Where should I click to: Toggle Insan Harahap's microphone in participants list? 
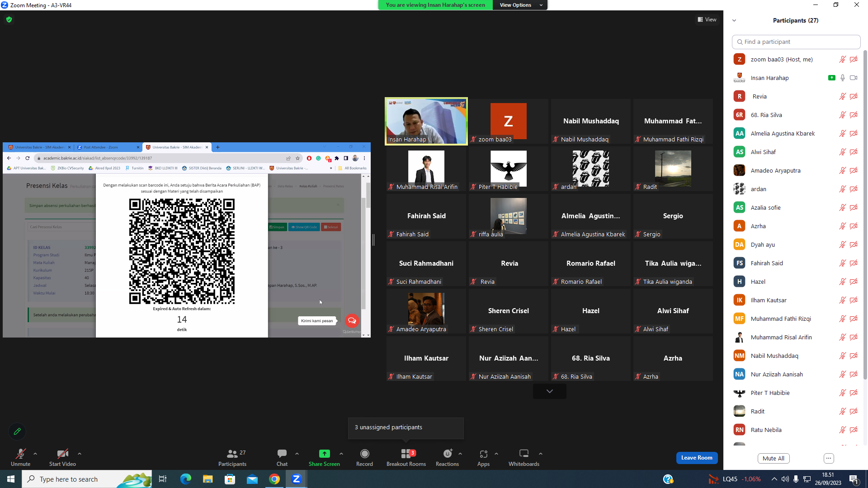pyautogui.click(x=842, y=78)
